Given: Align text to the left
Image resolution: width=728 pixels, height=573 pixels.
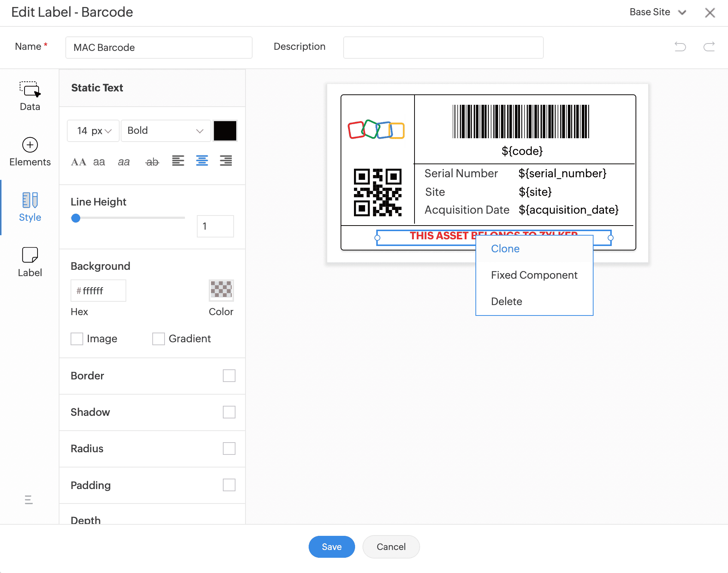Looking at the screenshot, I should [178, 161].
